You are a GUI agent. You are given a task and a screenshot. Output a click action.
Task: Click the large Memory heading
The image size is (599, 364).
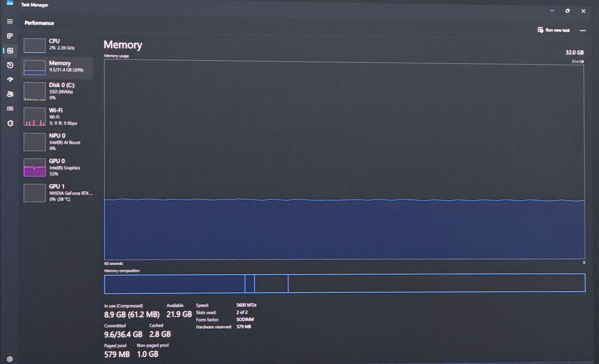tap(123, 45)
